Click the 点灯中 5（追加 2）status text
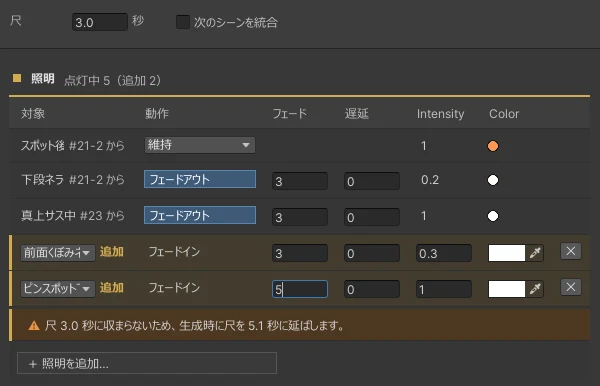600x386 pixels. point(112,80)
